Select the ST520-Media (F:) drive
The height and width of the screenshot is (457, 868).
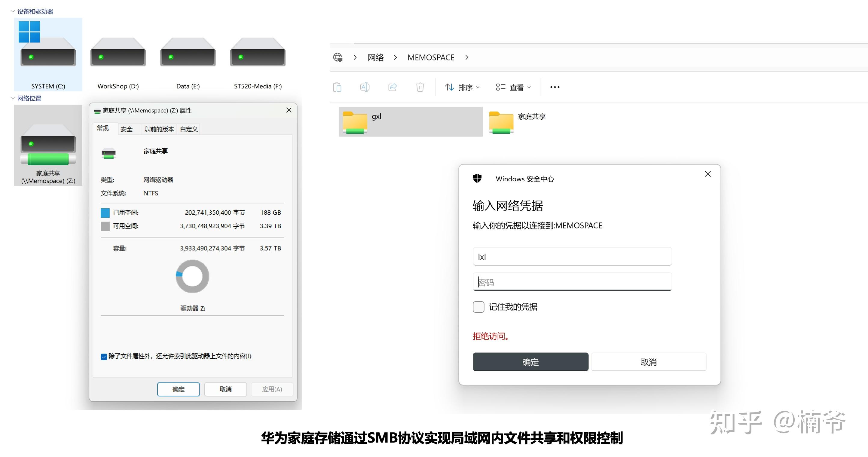click(258, 63)
